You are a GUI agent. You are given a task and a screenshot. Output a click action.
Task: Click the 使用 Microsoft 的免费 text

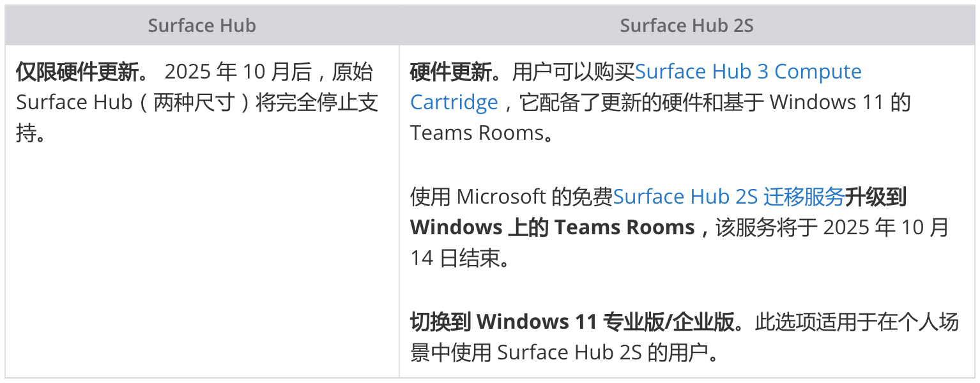point(511,197)
